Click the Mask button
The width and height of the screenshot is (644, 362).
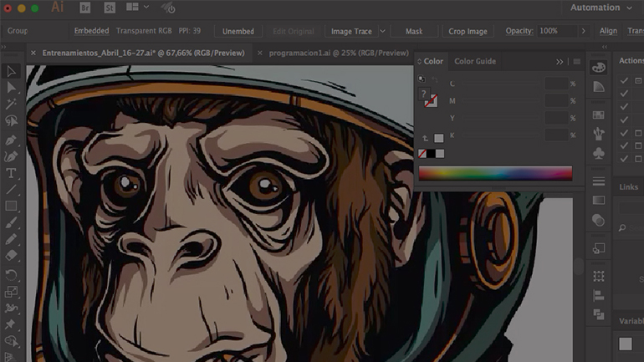click(x=414, y=31)
